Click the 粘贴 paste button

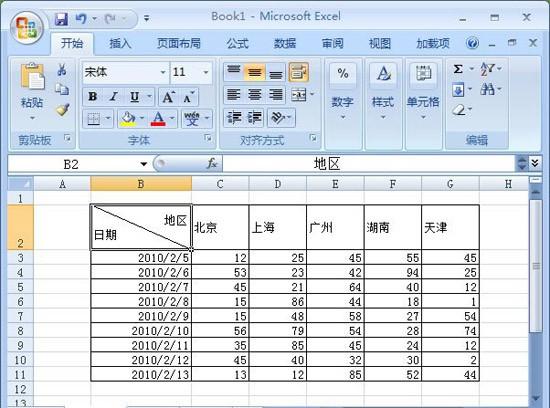point(32,91)
